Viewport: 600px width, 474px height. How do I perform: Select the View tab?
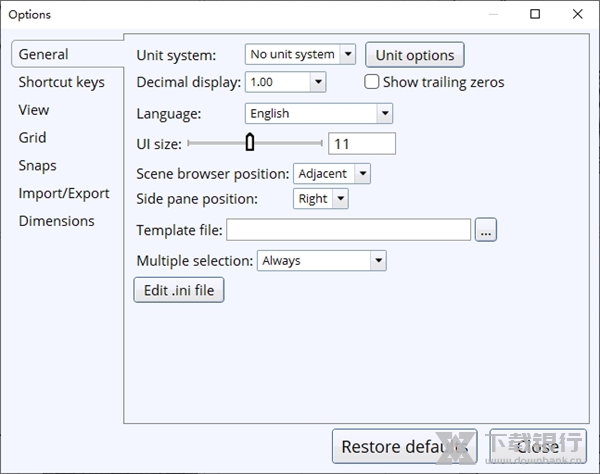[34, 110]
